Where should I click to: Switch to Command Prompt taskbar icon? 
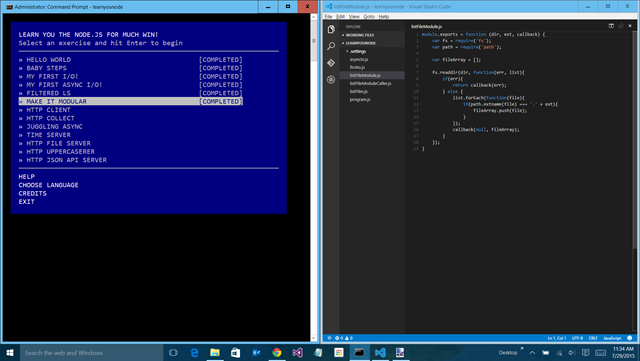359,352
